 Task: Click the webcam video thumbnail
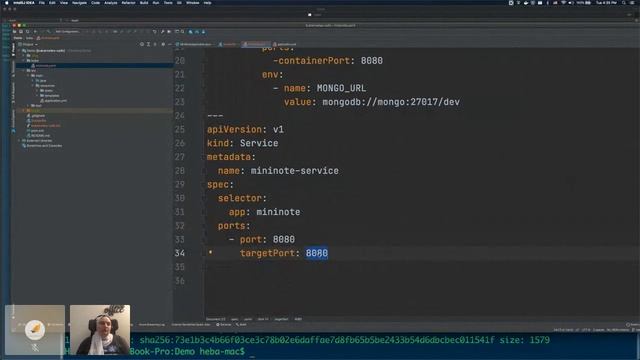tap(100, 330)
